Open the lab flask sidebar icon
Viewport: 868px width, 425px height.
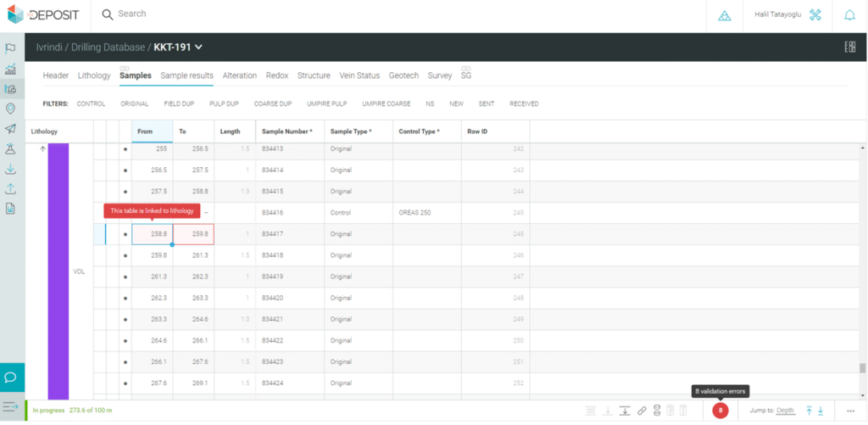(x=10, y=148)
